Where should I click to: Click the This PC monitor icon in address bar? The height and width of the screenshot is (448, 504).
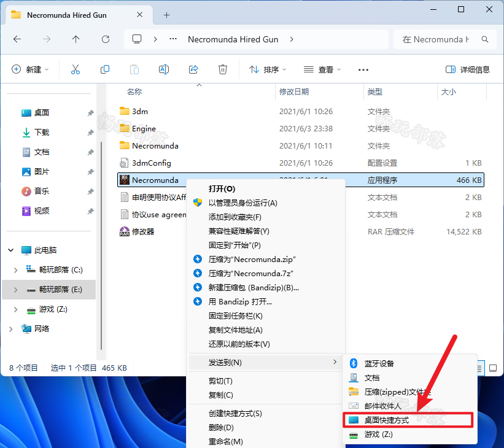[137, 39]
